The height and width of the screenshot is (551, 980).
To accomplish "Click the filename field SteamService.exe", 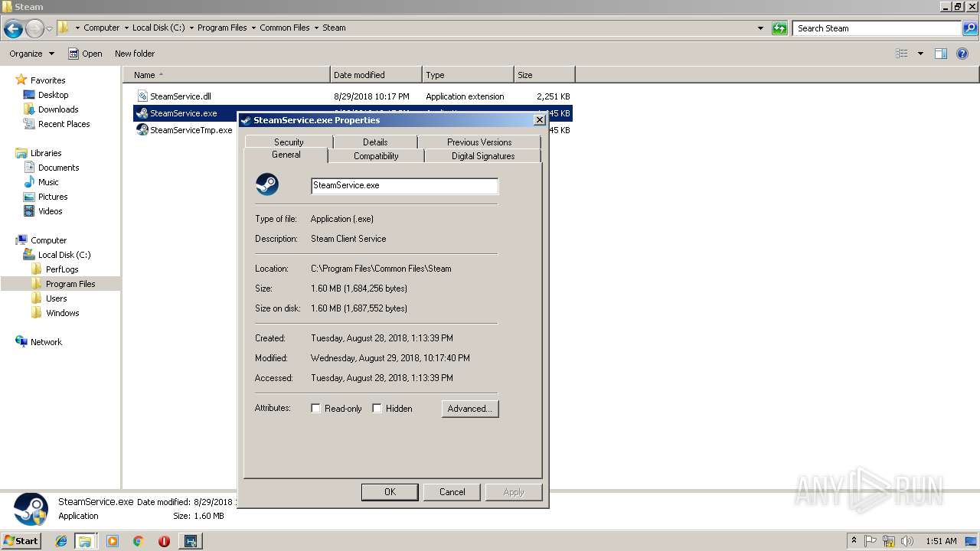I will [x=404, y=186].
